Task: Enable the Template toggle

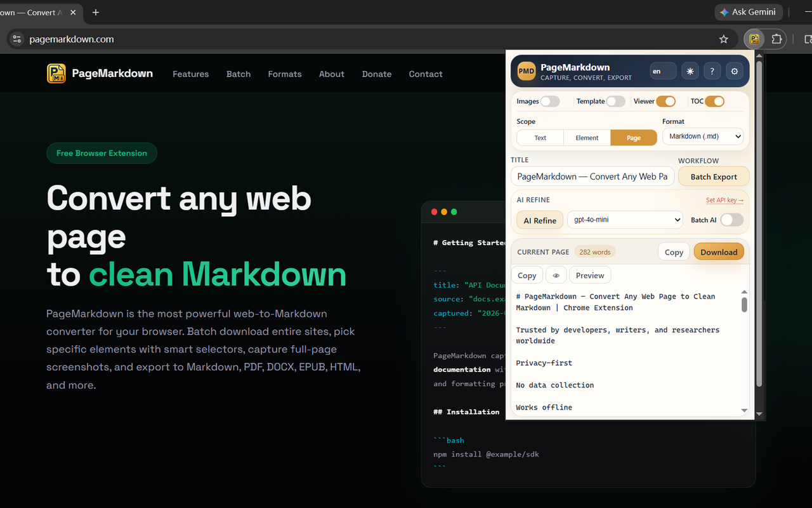Action: [x=615, y=102]
